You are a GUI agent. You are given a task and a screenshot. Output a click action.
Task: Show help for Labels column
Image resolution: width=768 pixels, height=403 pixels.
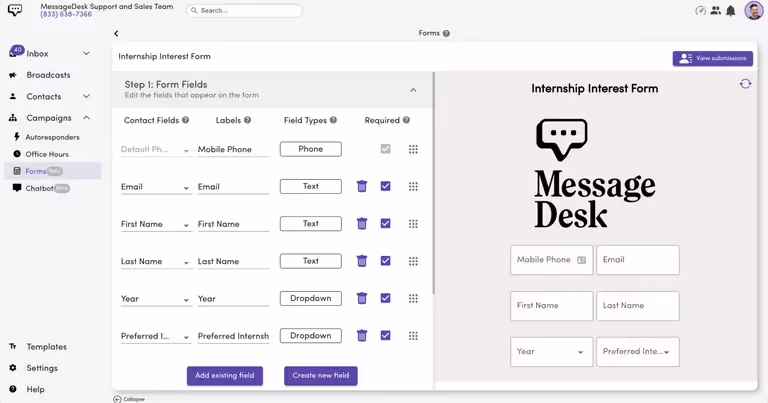click(247, 120)
